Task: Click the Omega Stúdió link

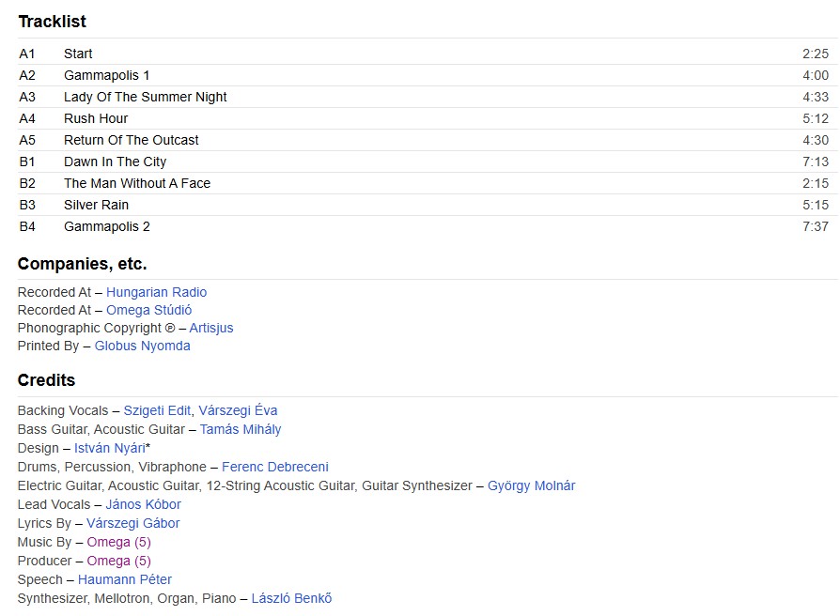Action: click(148, 310)
